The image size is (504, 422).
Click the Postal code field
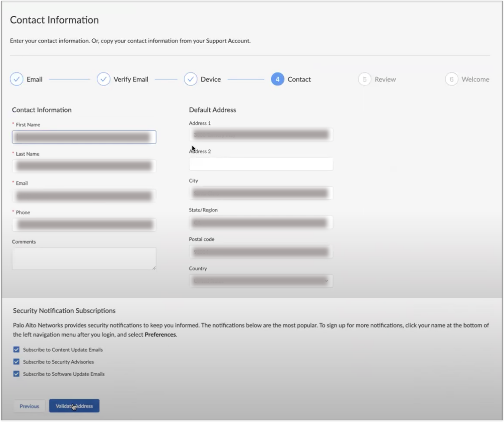tap(261, 252)
